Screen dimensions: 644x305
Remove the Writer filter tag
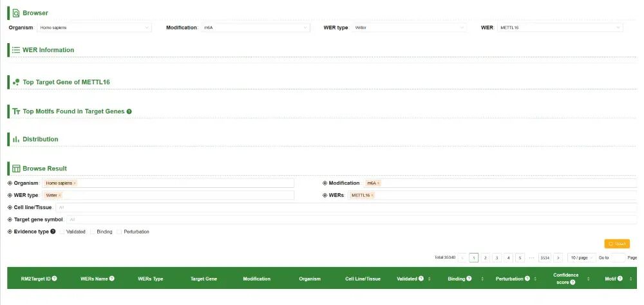pos(59,196)
